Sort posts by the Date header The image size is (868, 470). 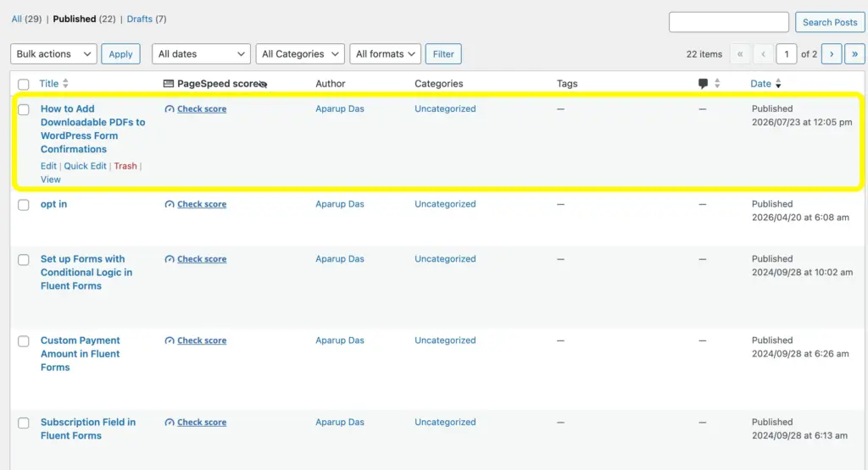point(760,84)
